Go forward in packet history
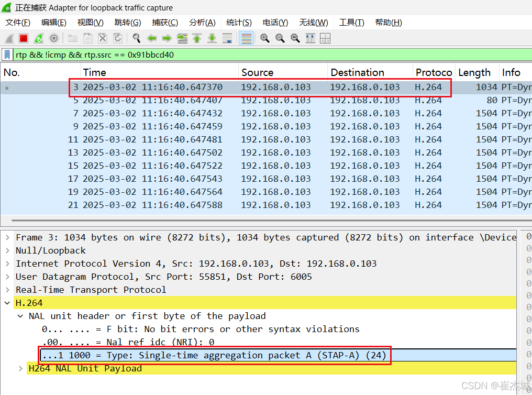 tap(167, 38)
